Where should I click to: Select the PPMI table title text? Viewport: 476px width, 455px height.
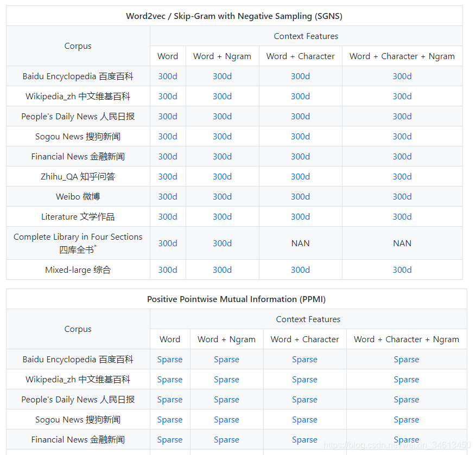[x=236, y=299]
